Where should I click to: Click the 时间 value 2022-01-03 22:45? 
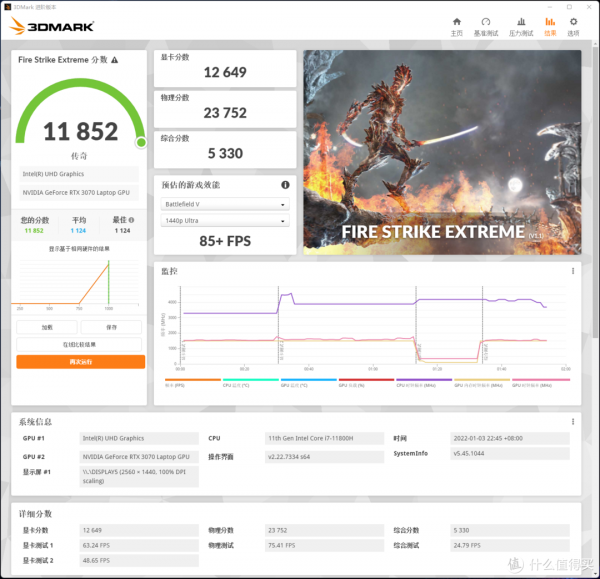510,438
